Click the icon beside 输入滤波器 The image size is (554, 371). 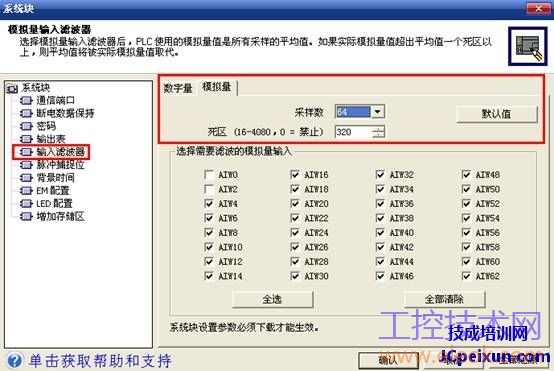point(26,152)
